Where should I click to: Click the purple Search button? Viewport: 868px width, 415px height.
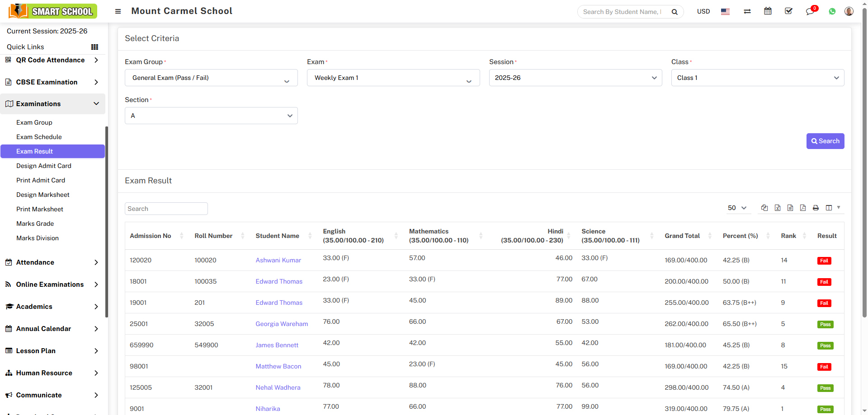tap(825, 141)
